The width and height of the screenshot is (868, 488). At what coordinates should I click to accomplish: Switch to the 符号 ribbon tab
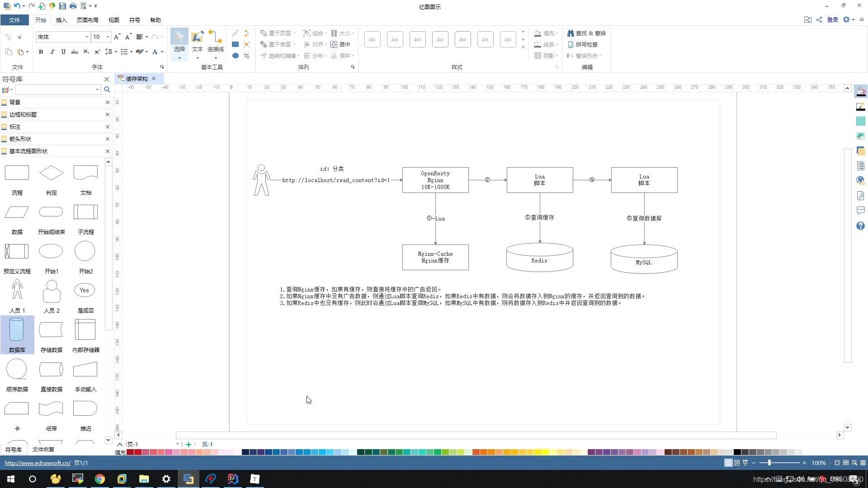pyautogui.click(x=134, y=20)
